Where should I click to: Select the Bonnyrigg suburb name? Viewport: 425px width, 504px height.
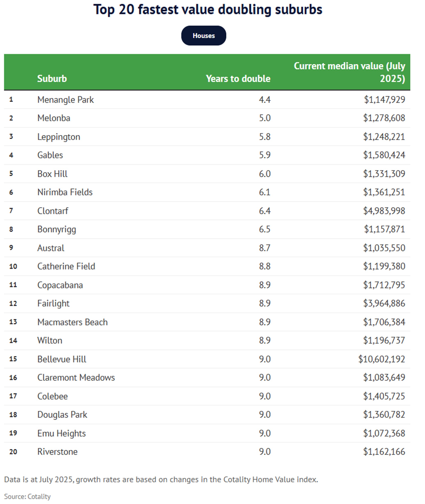(57, 229)
